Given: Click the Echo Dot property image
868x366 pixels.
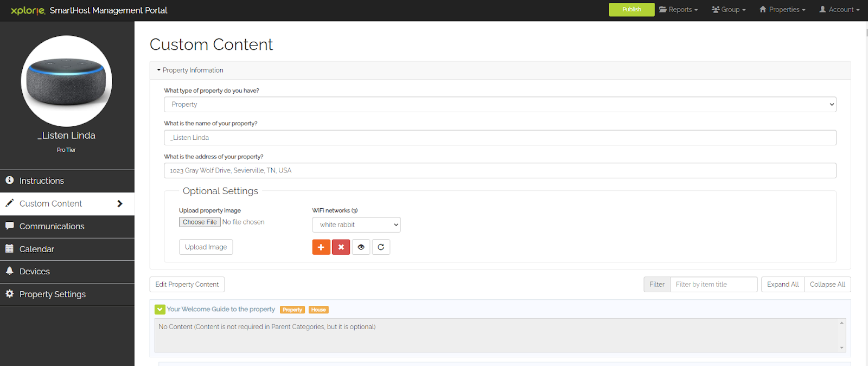Looking at the screenshot, I should pyautogui.click(x=67, y=81).
